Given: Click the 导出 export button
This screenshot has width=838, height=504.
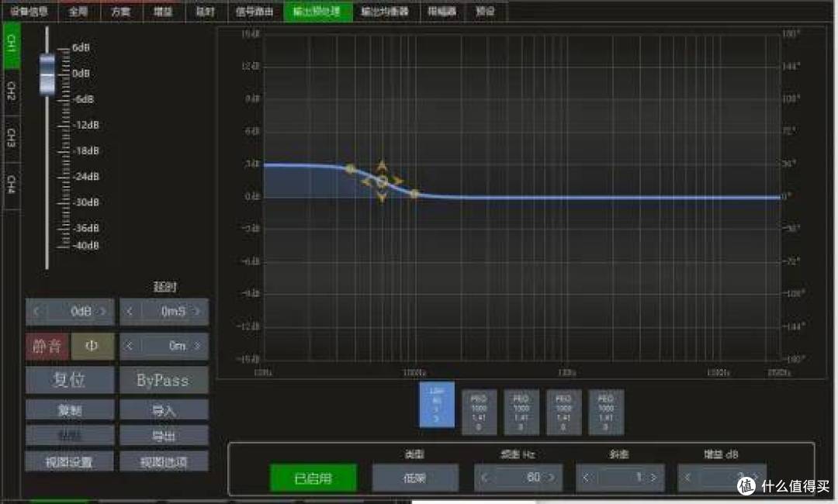Looking at the screenshot, I should (x=164, y=436).
